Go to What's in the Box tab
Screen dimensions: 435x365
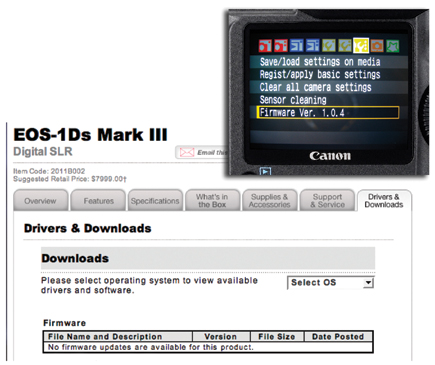(212, 200)
